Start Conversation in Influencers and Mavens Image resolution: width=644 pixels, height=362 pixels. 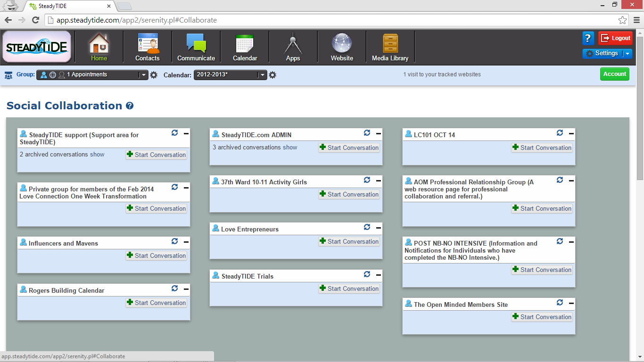[x=156, y=255]
